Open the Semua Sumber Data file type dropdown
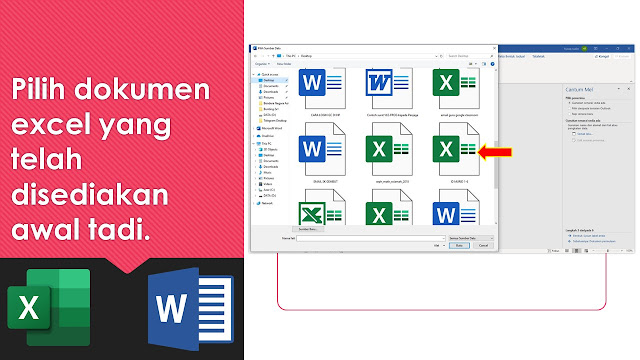Image resolution: width=640 pixels, height=360 pixels. [x=471, y=238]
